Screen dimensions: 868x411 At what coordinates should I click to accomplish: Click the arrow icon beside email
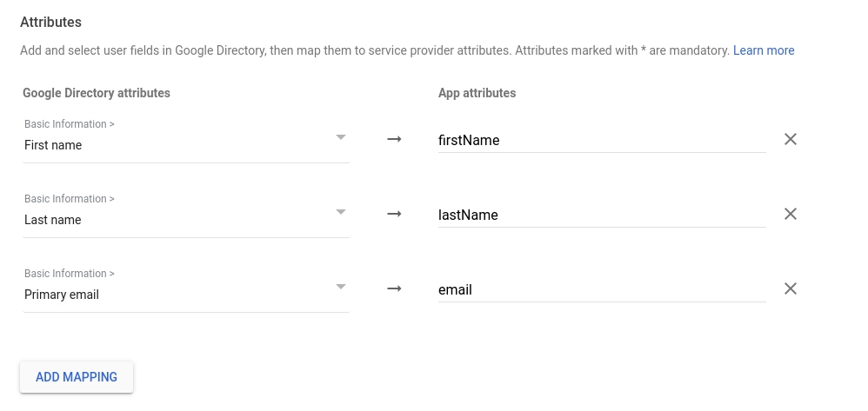click(x=394, y=288)
